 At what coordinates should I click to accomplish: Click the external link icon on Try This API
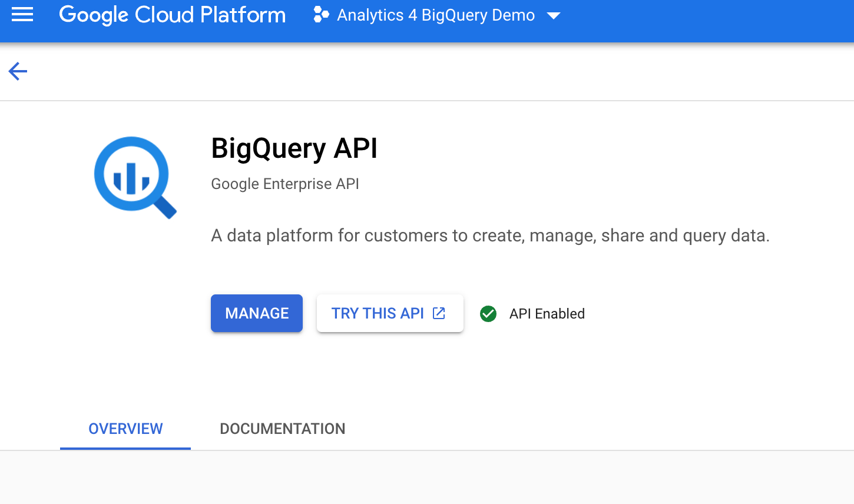click(439, 313)
